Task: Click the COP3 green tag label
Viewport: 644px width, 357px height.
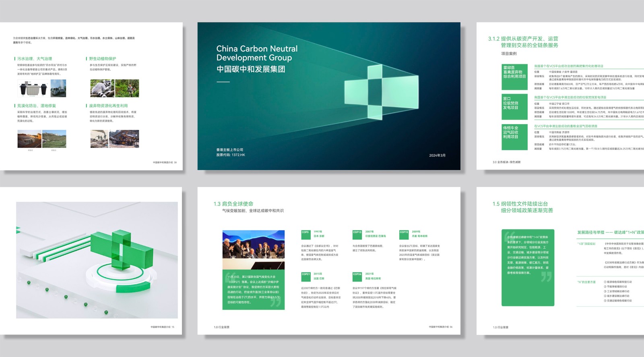Action: [x=305, y=232]
